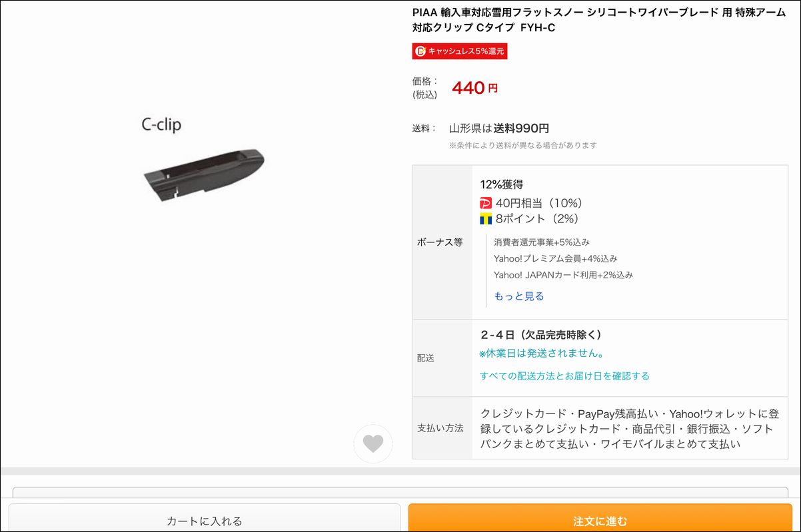Click the bordered box above cart buttons
Viewport: 801px width, 532px height.
(x=400, y=491)
